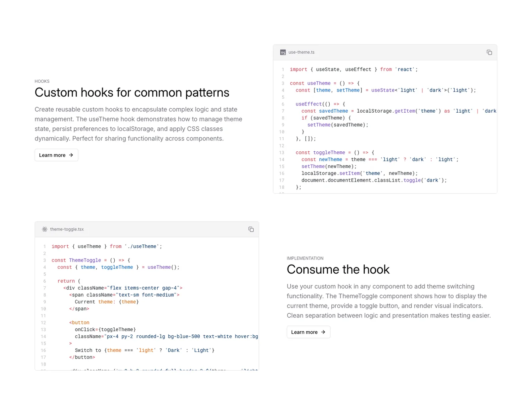Click the Learn more button under Consume the hook
This screenshot has height=399, width=532.
(308, 332)
